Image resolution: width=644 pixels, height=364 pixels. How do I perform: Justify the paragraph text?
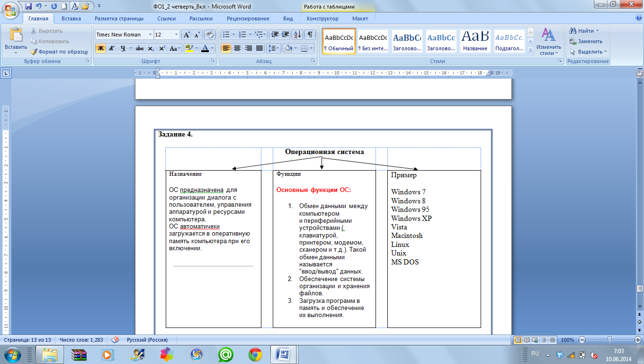[x=259, y=48]
